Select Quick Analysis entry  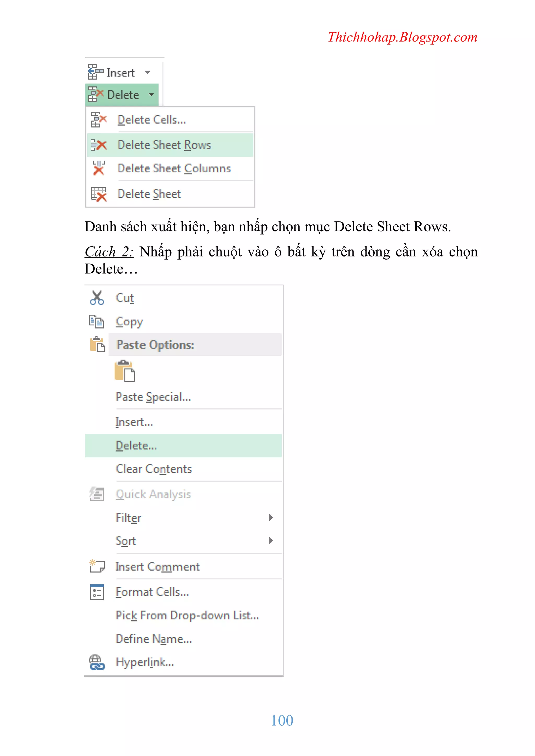click(183, 494)
